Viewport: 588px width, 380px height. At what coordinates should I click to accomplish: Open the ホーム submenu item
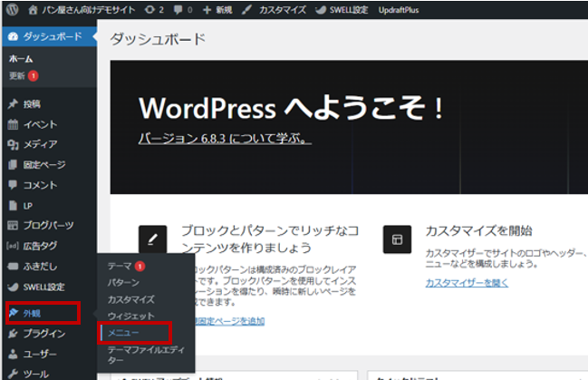21,59
